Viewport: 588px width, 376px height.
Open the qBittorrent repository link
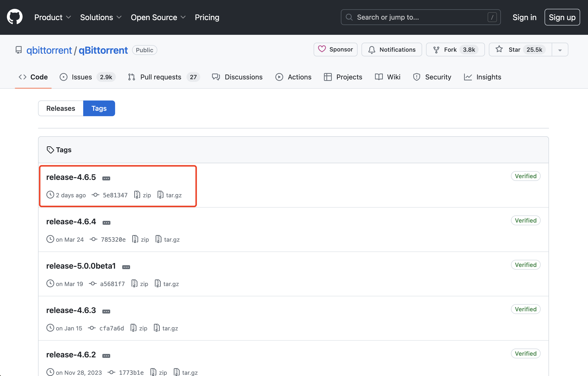pyautogui.click(x=103, y=50)
